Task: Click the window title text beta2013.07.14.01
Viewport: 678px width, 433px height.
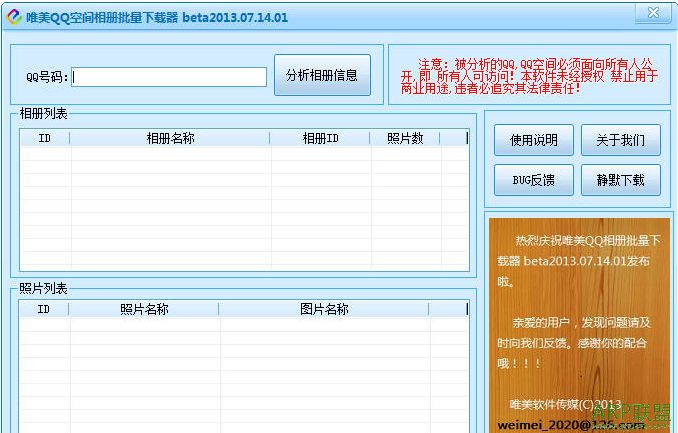Action: pyautogui.click(x=235, y=17)
